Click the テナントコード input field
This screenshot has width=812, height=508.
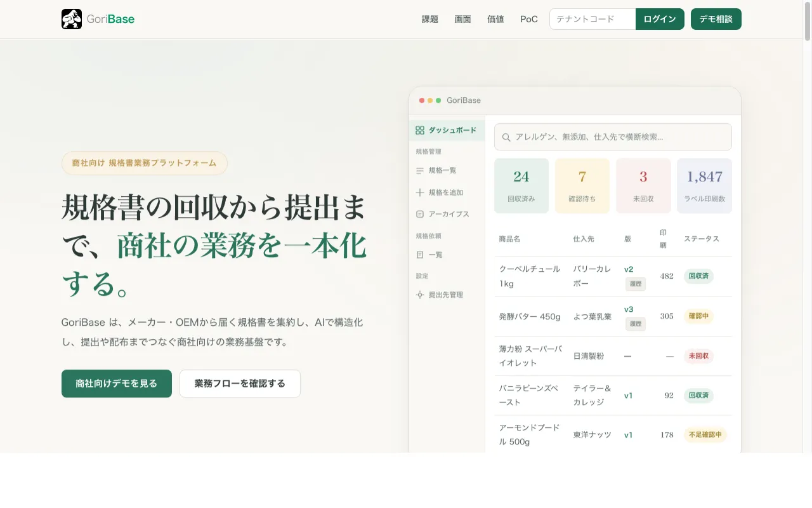tap(592, 19)
